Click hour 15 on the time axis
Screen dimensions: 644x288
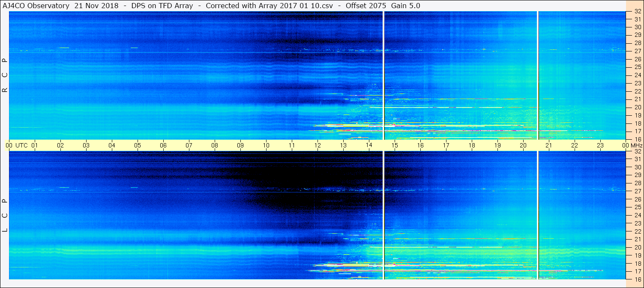pyautogui.click(x=395, y=145)
